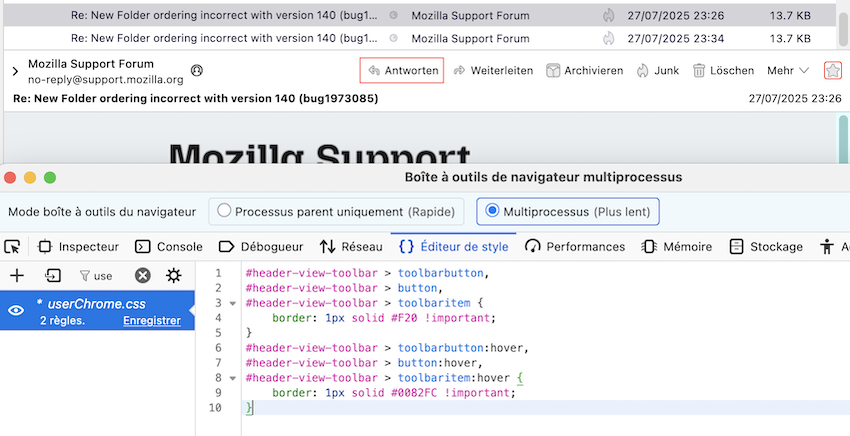Open the Mehr dropdown menu
850x436 pixels.
pyautogui.click(x=788, y=71)
